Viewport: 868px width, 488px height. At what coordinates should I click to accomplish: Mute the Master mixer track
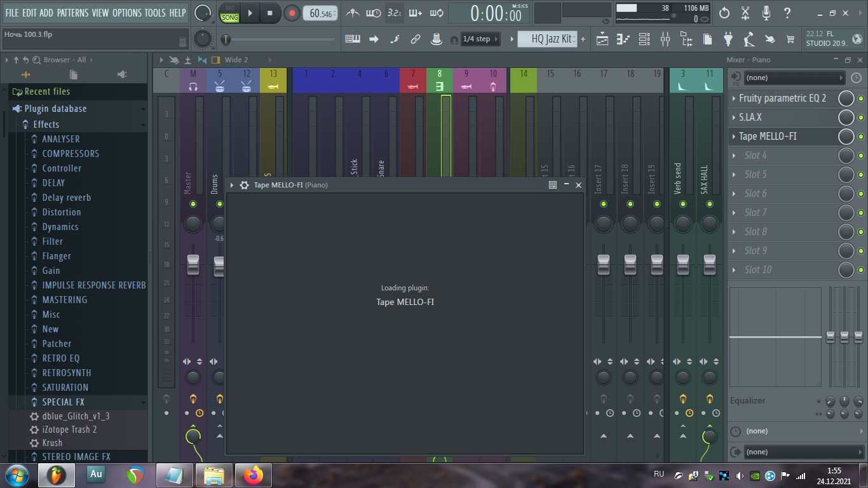[x=193, y=204]
